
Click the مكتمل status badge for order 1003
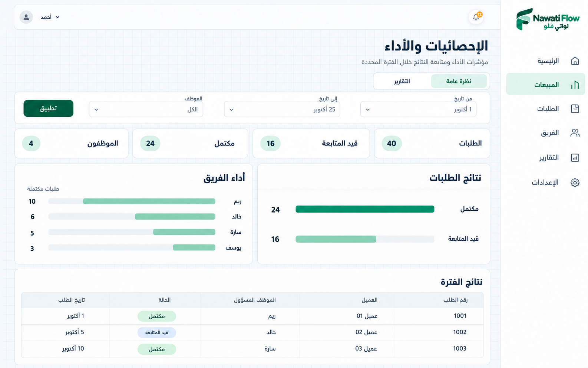point(157,349)
